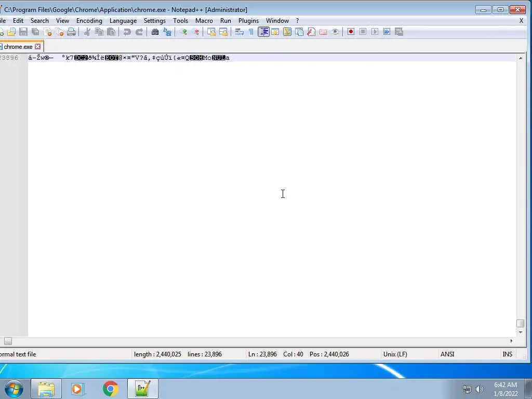Run macro multiple times icon
The image size is (532, 399).
(x=387, y=32)
